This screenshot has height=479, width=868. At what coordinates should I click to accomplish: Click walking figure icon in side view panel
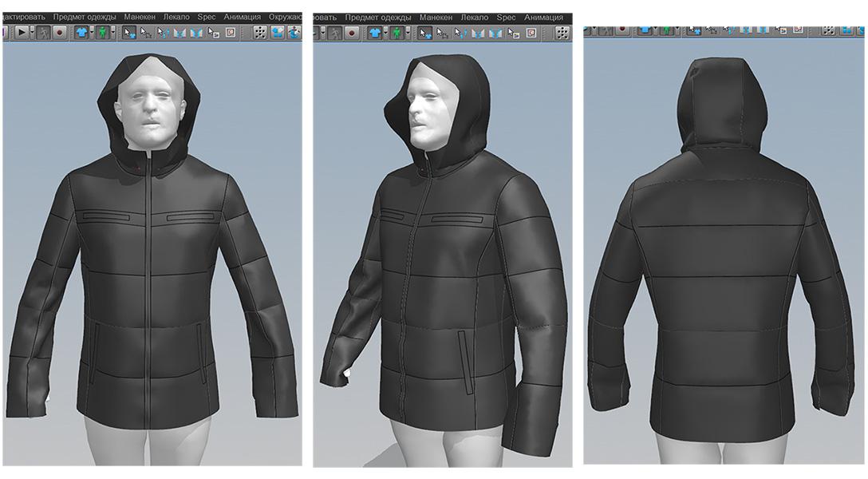pyautogui.click(x=335, y=33)
